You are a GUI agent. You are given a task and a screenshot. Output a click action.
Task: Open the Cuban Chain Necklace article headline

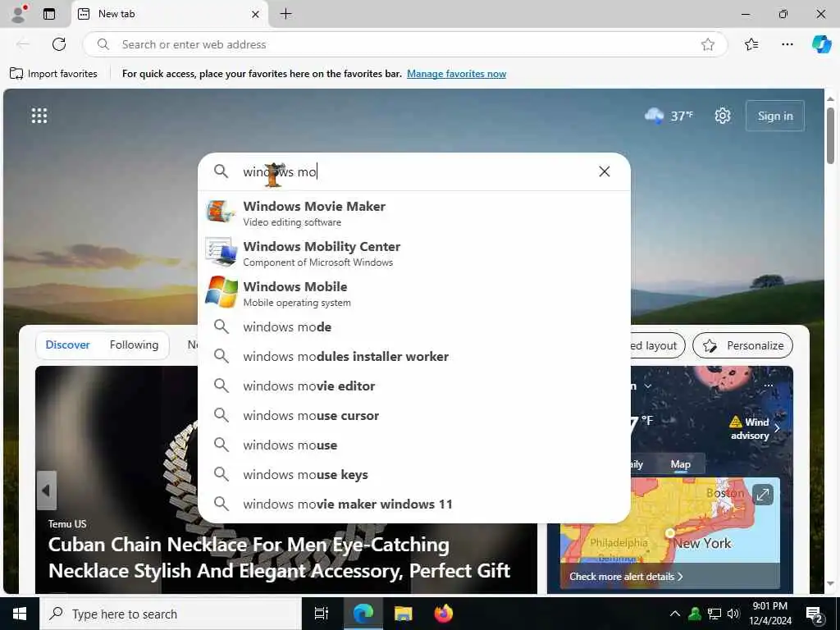(279, 558)
